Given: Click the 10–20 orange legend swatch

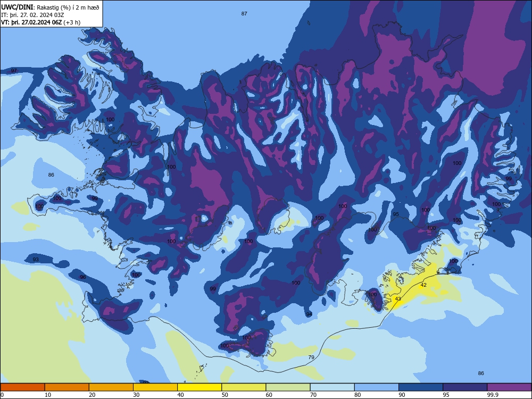Looking at the screenshot, I should click(67, 387).
